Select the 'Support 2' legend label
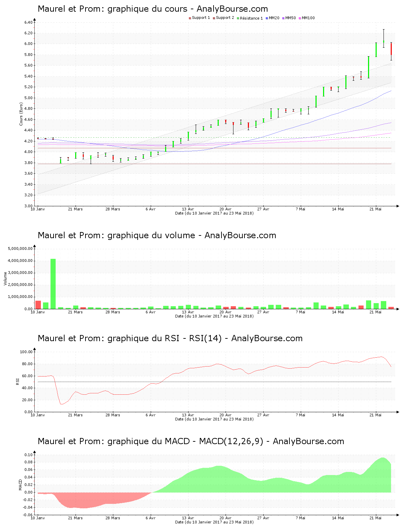This screenshot has height=532, width=412. [225, 18]
